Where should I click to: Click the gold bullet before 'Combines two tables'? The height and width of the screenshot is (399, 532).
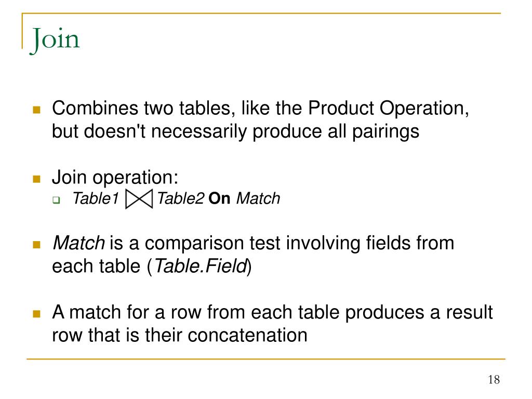click(37, 110)
